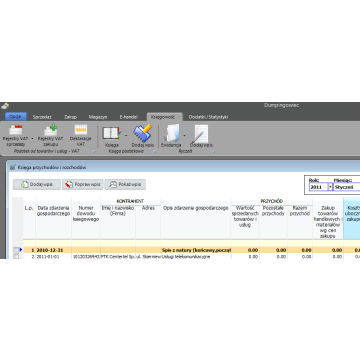This screenshot has width=360, height=360.
Task: Expand Rejestry VAT sprzedaży dropdown arrow
Action: (32, 138)
